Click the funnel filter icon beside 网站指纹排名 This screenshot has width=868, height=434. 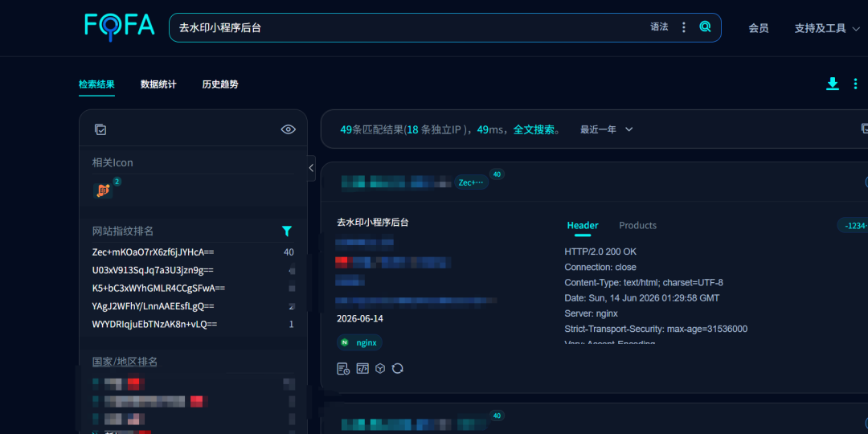click(x=286, y=231)
